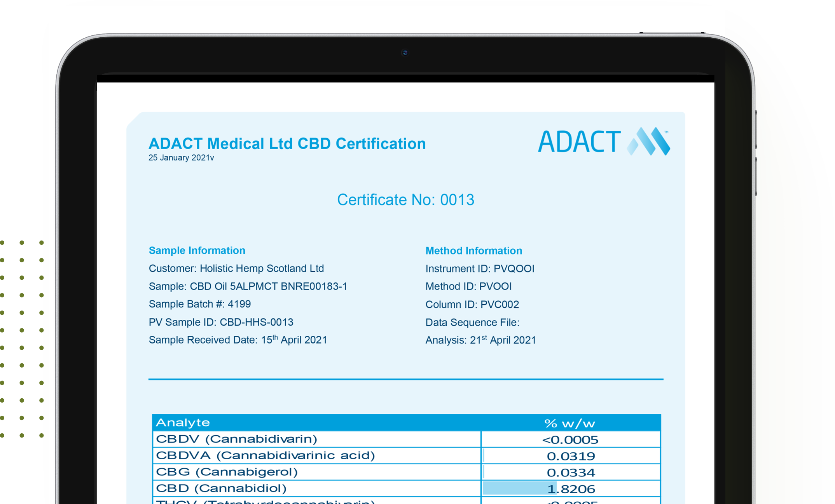835x504 pixels.
Task: Click 'PV Sample ID: CBD-HHS-0013'
Action: click(x=221, y=322)
